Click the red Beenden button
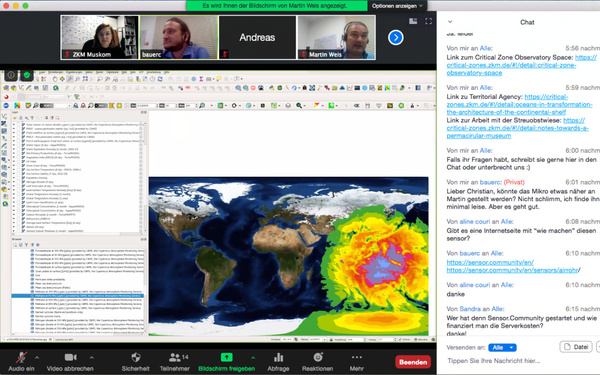The width and height of the screenshot is (600, 375). (413, 362)
